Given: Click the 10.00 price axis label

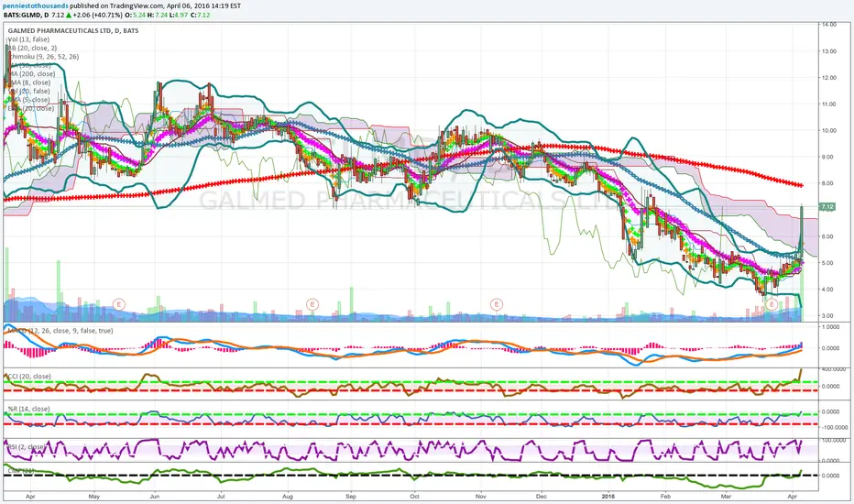Looking at the screenshot, I should pos(829,131).
